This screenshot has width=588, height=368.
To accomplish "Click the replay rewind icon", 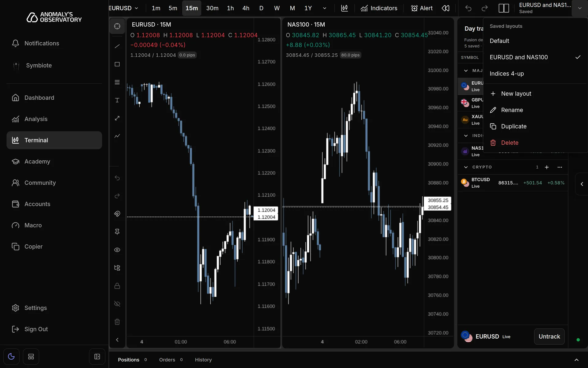I will pyautogui.click(x=446, y=8).
